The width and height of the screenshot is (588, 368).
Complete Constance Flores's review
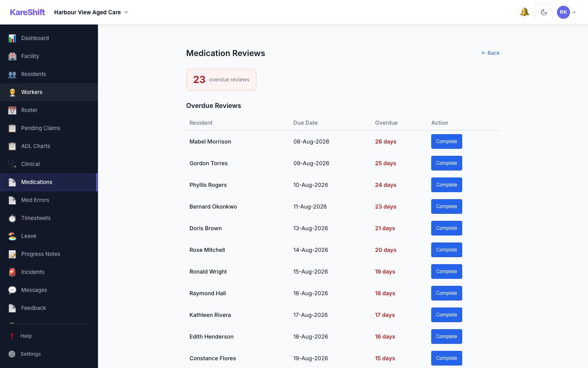click(447, 358)
